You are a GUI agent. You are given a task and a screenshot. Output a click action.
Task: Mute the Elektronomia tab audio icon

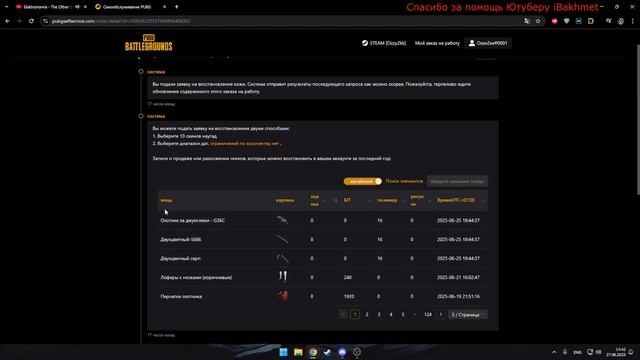tap(77, 7)
